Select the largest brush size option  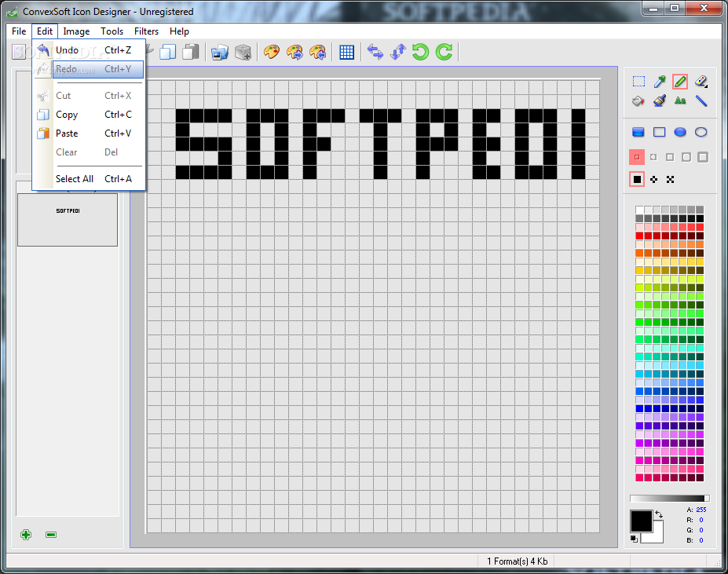pos(703,157)
